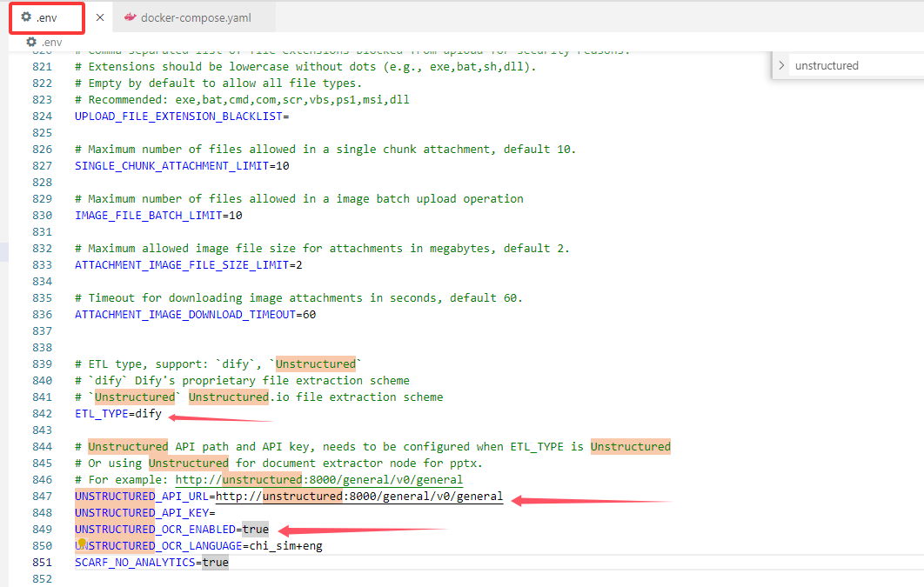Click the chi_sim+eng OCR language value
Screen dimensions: 924x587
pos(286,545)
